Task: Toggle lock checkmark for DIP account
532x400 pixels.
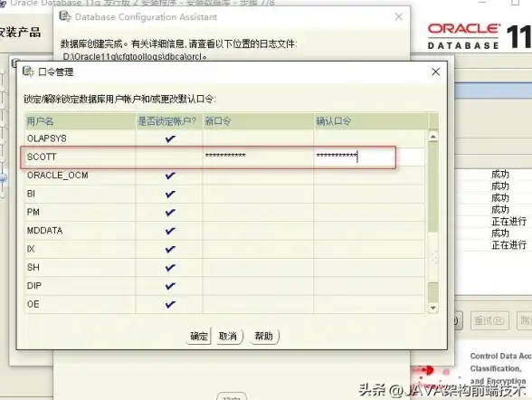Action: click(x=170, y=286)
